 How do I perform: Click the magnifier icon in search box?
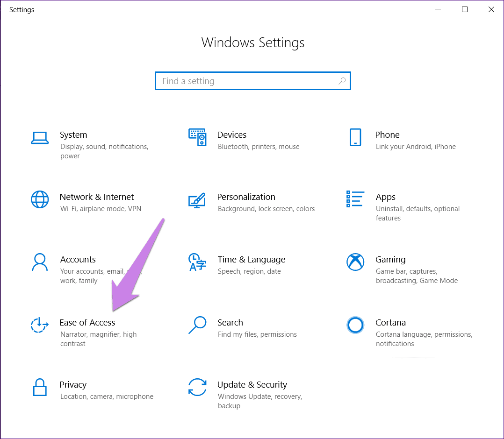click(342, 81)
